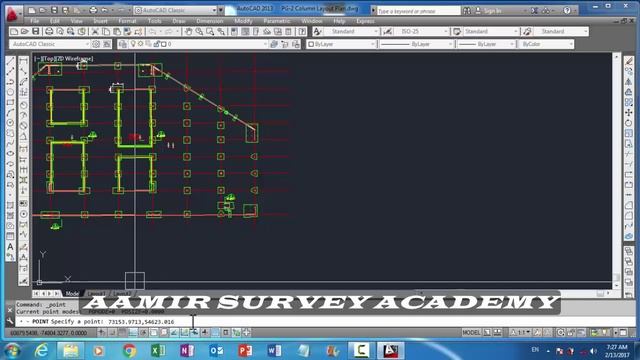Toggle Snap Mode in status bar
Image resolution: width=640 pixels, height=360 pixels.
[112, 333]
